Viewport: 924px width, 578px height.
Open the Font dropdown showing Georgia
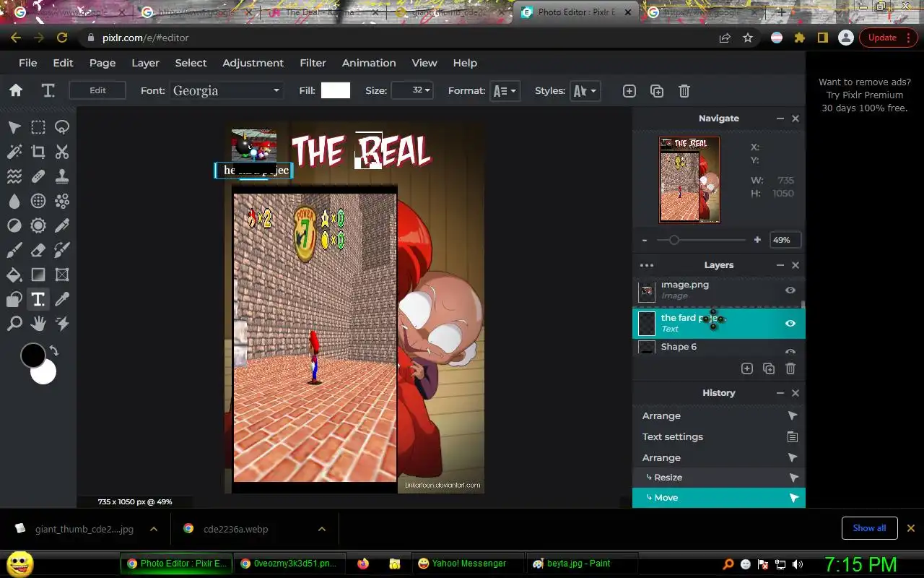227,90
